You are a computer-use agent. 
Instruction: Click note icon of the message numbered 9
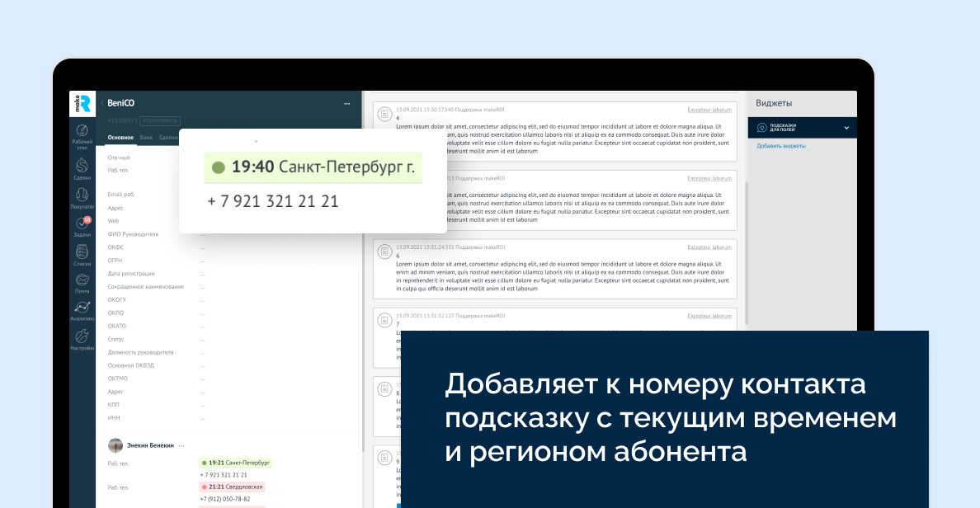(x=384, y=458)
